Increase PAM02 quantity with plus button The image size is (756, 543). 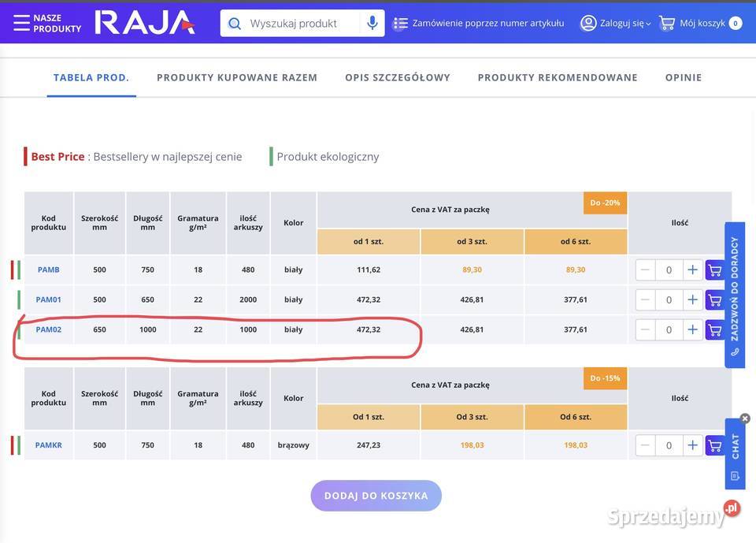click(x=692, y=330)
